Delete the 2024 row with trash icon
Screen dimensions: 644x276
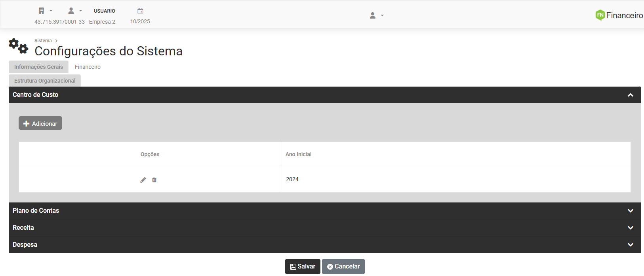[x=154, y=180]
